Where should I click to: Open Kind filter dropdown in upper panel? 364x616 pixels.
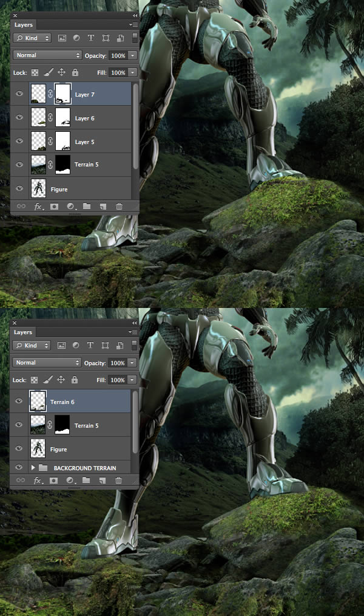[x=32, y=38]
